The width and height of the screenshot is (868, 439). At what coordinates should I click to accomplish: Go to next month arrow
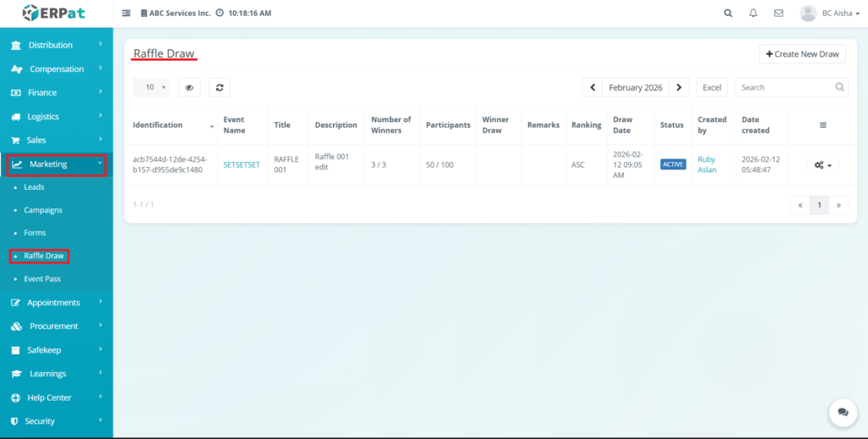679,87
